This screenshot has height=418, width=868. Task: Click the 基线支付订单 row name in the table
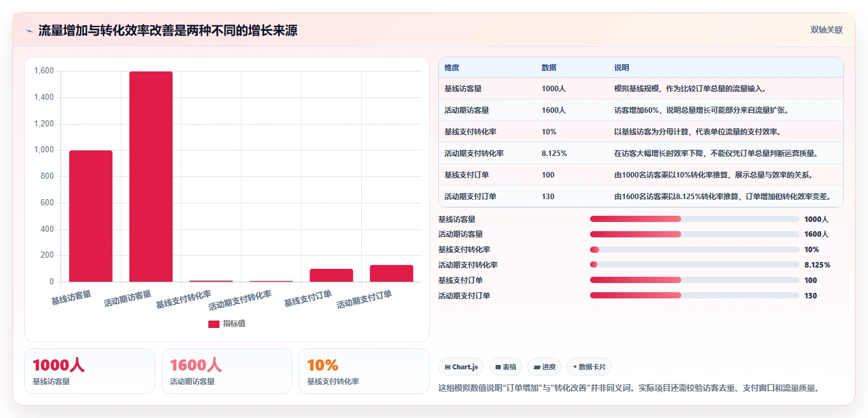pos(467,175)
